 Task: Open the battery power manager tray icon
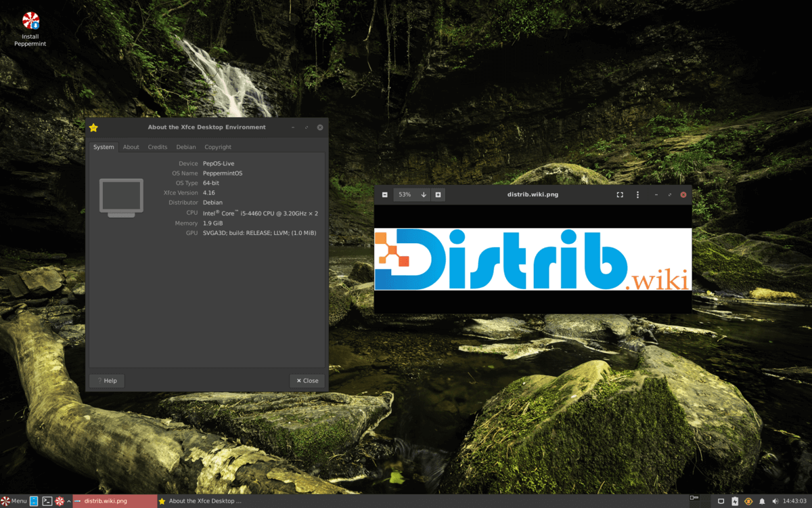pos(735,501)
